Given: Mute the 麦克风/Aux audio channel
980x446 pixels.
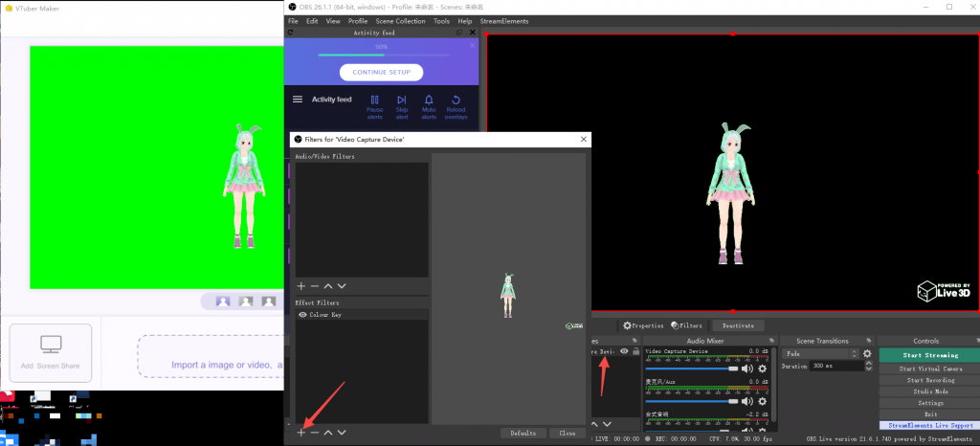Looking at the screenshot, I should (747, 401).
